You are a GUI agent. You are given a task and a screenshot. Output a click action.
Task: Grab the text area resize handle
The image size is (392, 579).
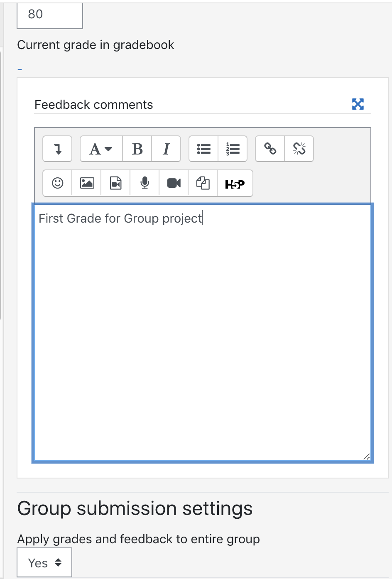pos(366,456)
